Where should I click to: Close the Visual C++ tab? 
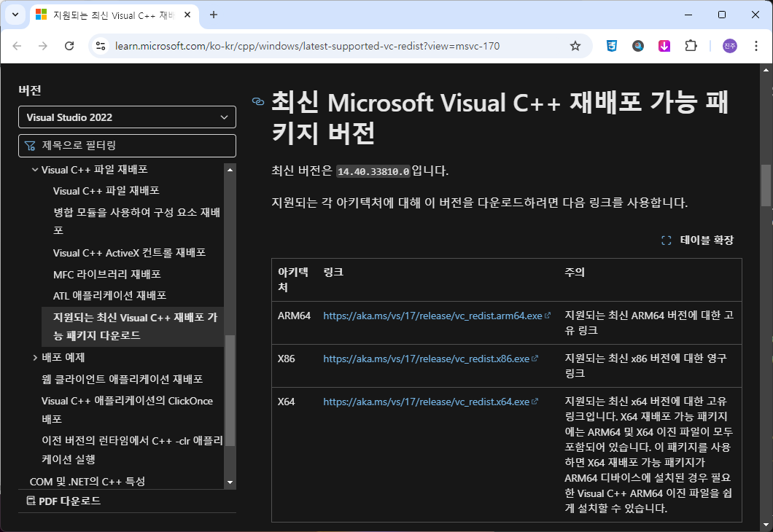187,15
